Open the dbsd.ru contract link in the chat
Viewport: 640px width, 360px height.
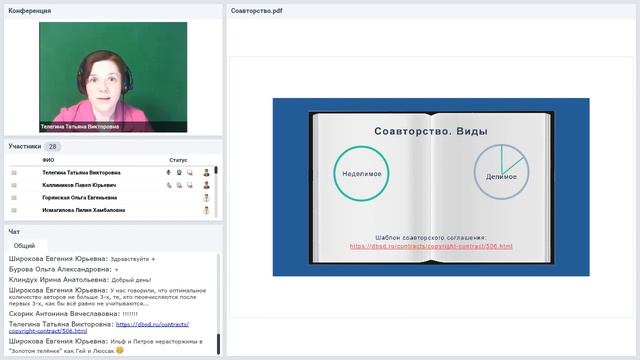99,327
